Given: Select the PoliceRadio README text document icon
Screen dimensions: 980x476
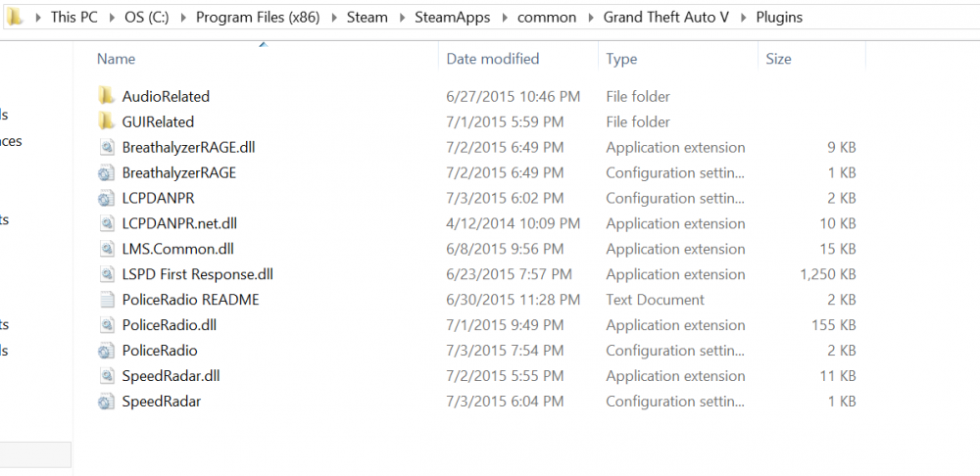Looking at the screenshot, I should pyautogui.click(x=106, y=300).
